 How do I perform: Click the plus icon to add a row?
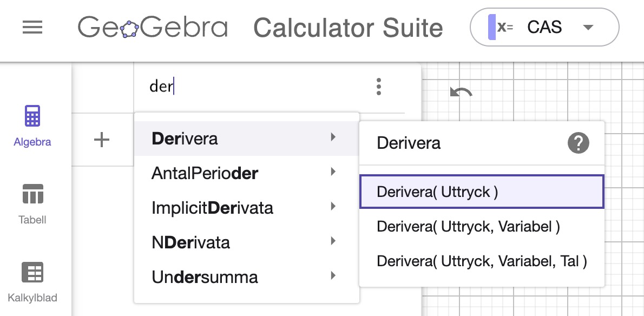coord(101,139)
